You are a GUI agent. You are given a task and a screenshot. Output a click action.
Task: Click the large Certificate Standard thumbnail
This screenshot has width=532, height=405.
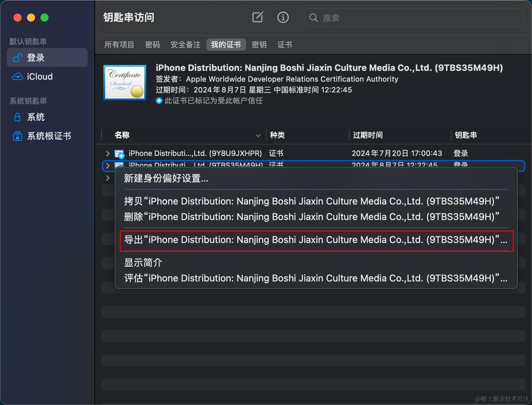tap(125, 83)
